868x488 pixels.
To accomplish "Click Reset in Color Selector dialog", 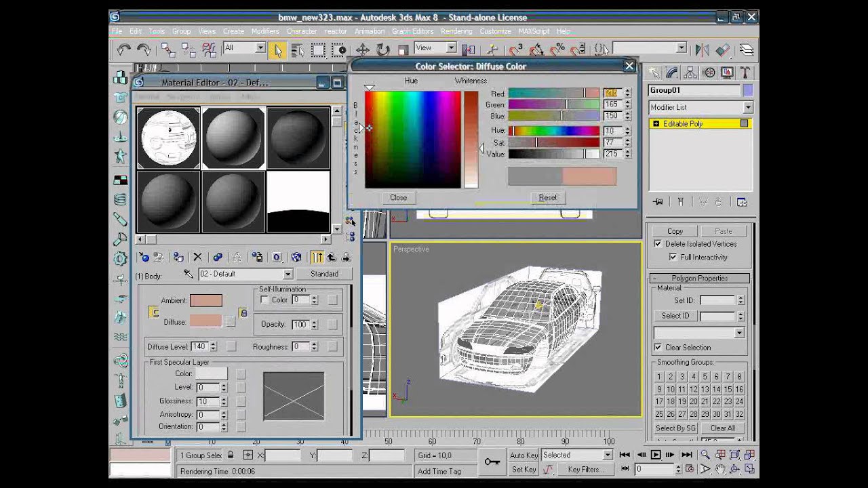I will [x=548, y=198].
